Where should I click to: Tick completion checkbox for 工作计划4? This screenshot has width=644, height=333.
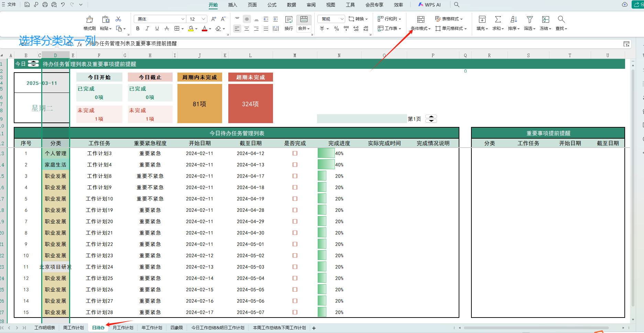tap(295, 165)
